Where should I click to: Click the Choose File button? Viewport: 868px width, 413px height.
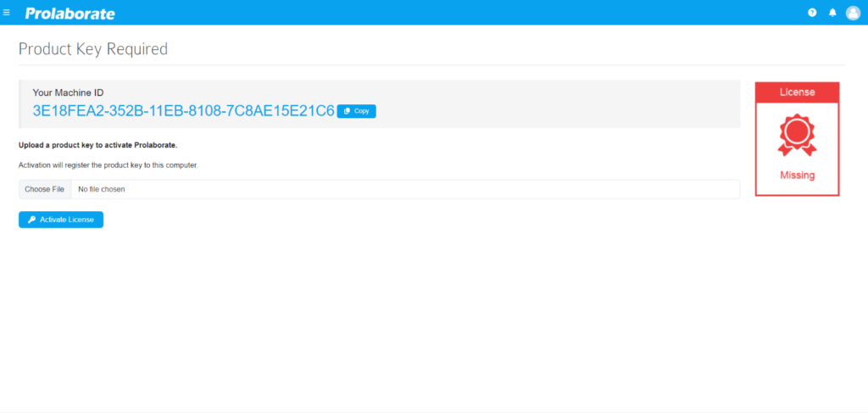45,189
